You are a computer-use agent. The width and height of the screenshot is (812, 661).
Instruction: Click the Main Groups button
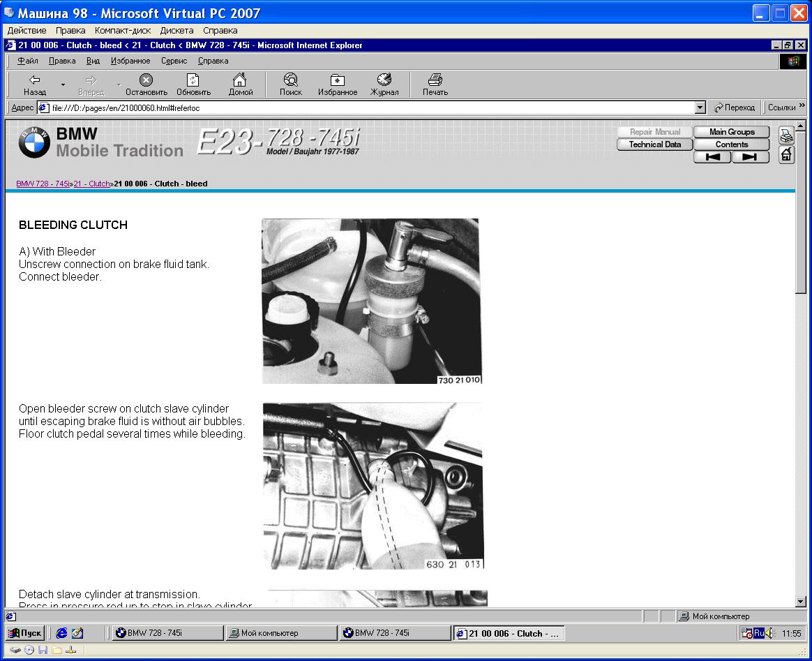731,132
